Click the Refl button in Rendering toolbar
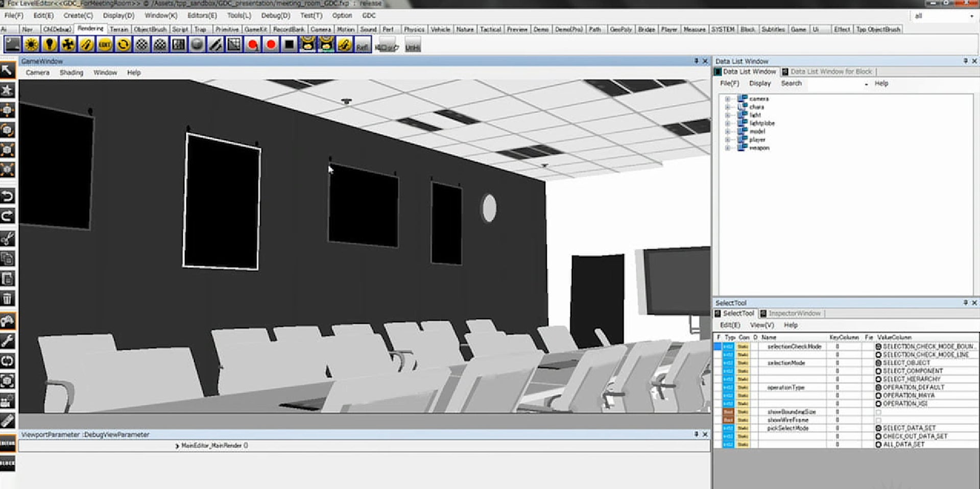 [362, 46]
